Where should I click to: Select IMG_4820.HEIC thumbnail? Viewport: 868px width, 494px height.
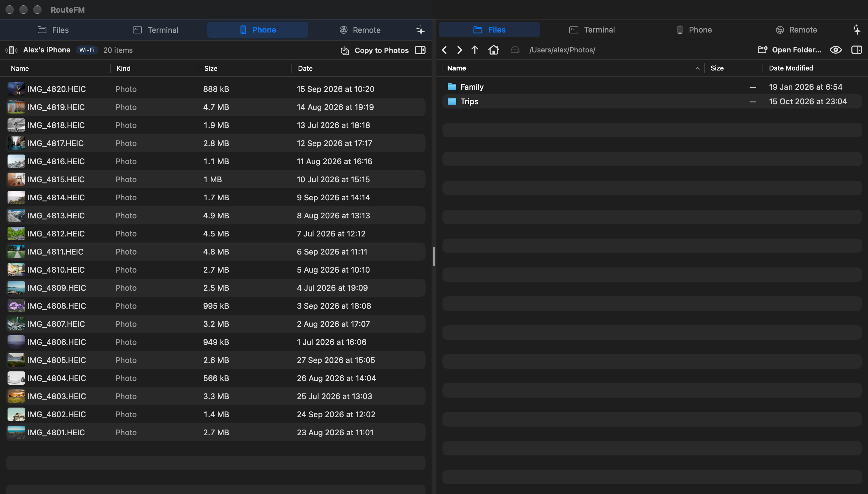point(16,89)
